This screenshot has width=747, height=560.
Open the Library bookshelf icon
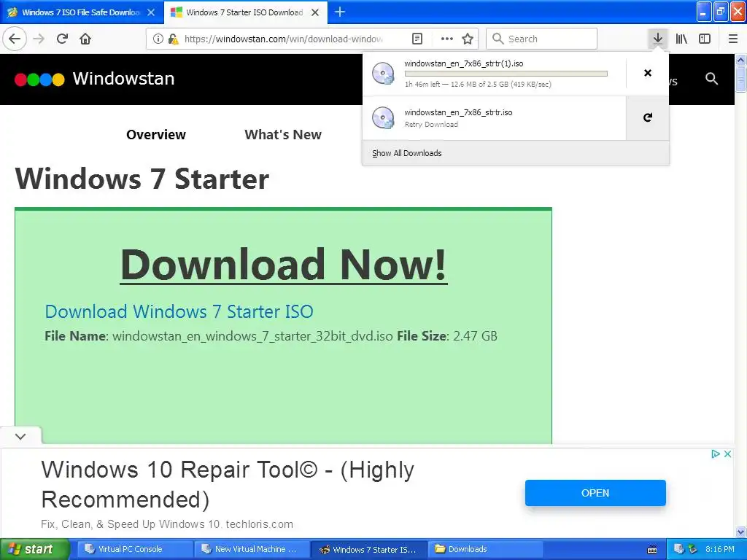[681, 39]
